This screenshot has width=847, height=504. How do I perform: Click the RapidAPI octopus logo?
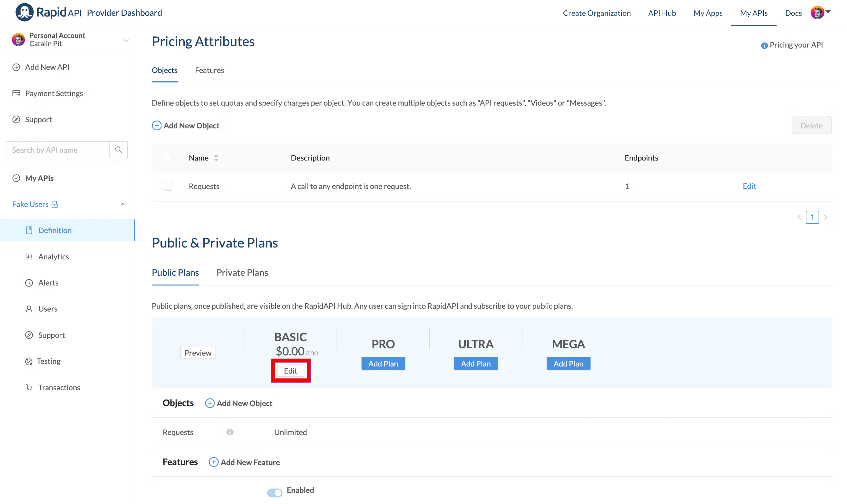pyautogui.click(x=24, y=12)
